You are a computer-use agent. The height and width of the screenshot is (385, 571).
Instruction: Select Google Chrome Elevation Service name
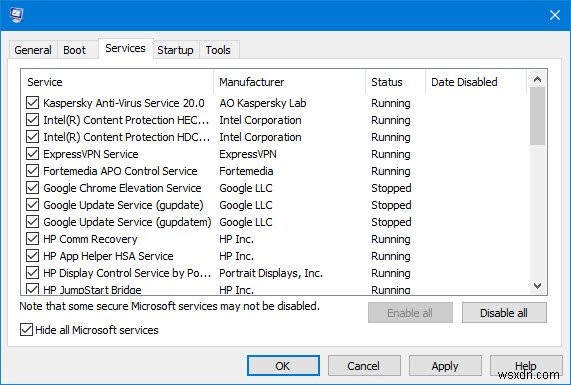(x=122, y=188)
